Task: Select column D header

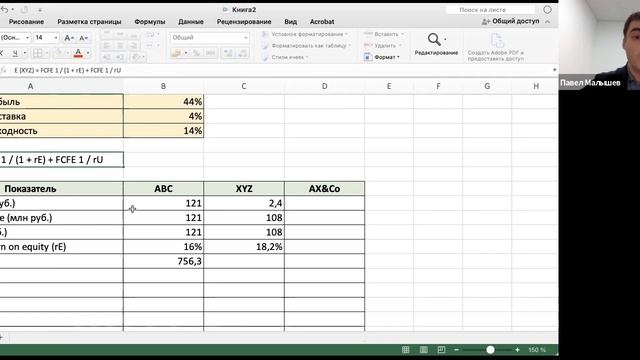Action: (x=324, y=86)
